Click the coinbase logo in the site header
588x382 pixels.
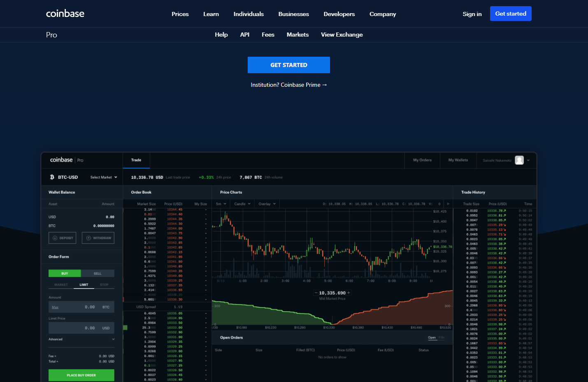65,14
